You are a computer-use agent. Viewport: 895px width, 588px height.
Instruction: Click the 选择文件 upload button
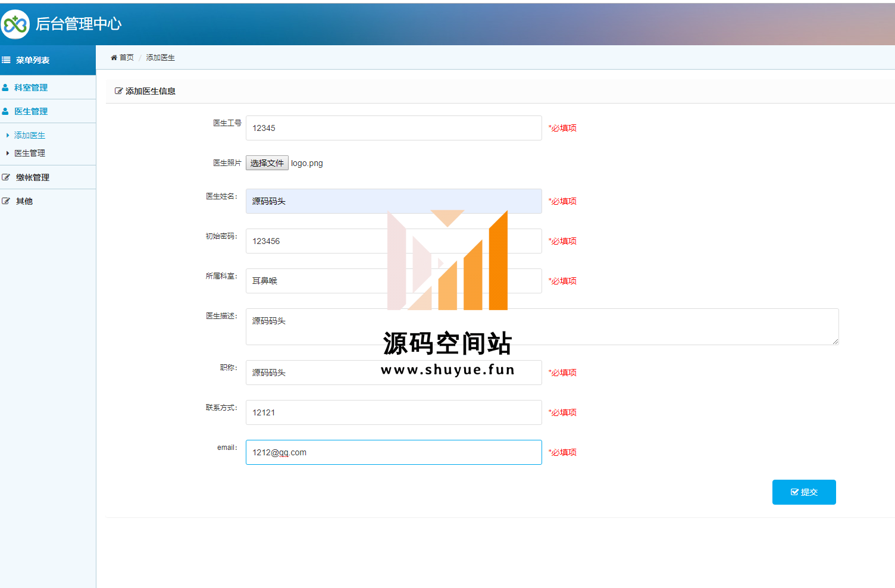[267, 163]
